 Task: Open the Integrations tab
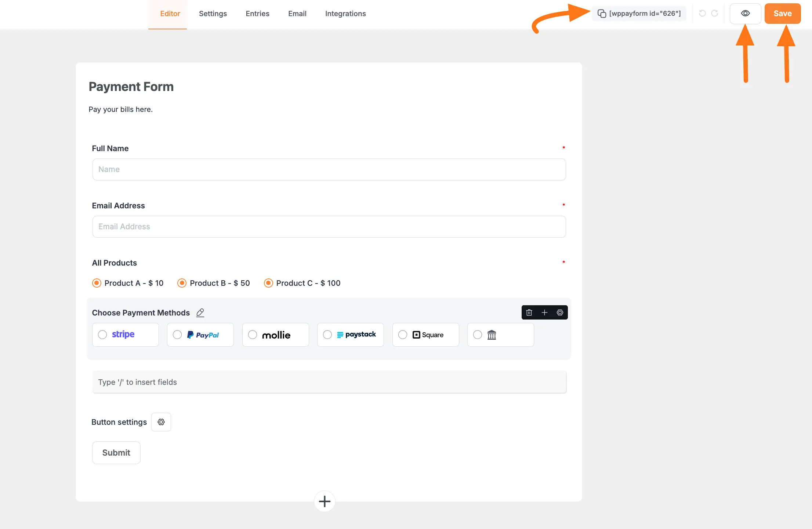coord(345,13)
